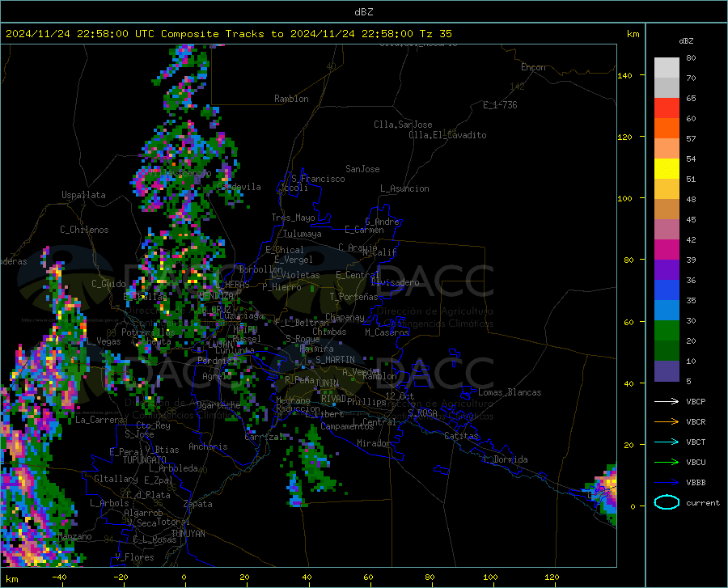
Task: Click the Tres_Mayo label
Action: (293, 218)
